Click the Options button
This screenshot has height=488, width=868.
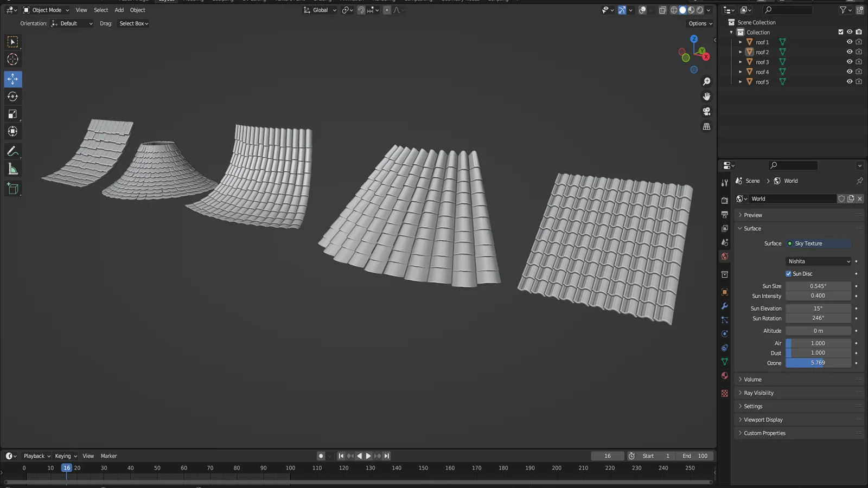[699, 23]
